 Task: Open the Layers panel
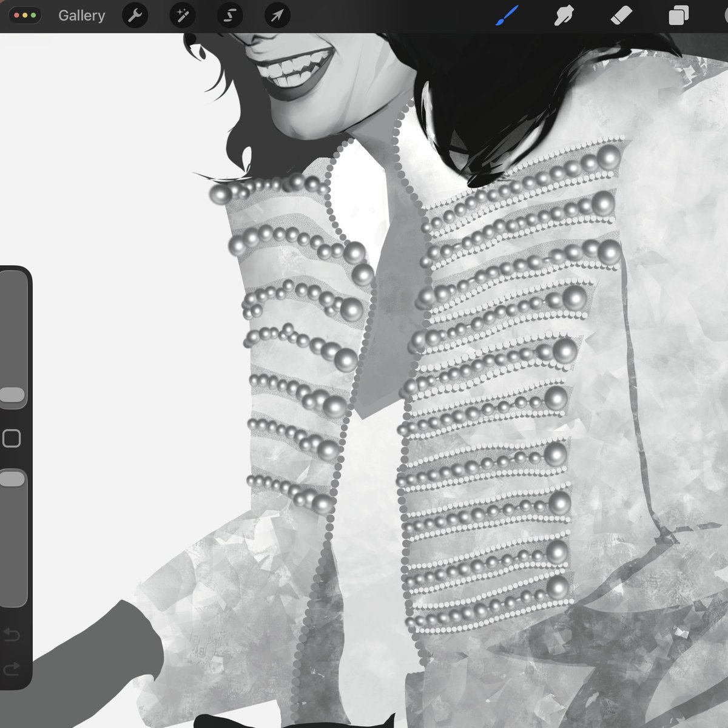point(678,16)
